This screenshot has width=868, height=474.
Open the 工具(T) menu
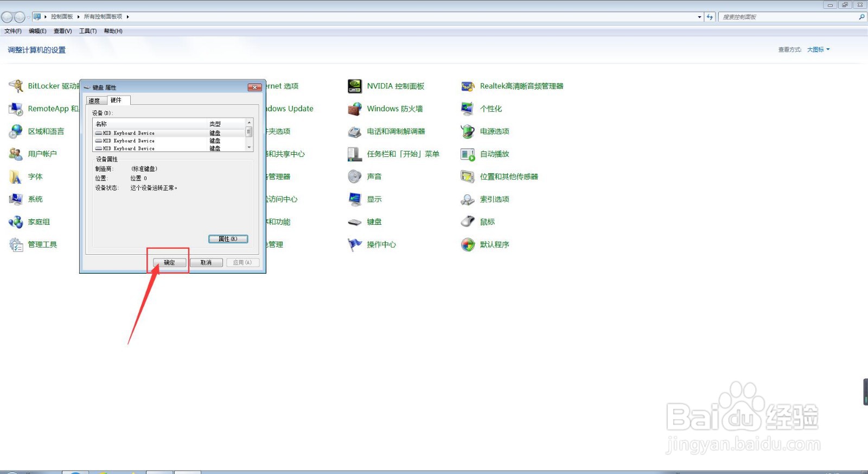[x=88, y=31]
